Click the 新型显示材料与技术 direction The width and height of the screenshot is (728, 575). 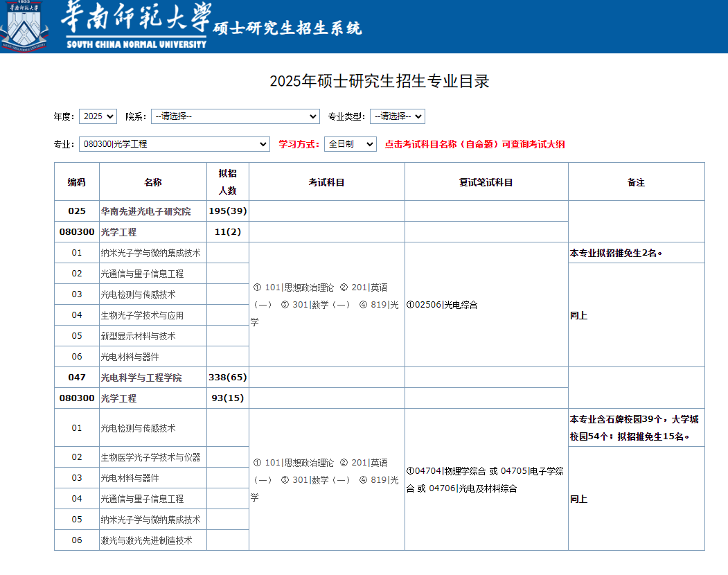[x=138, y=336]
